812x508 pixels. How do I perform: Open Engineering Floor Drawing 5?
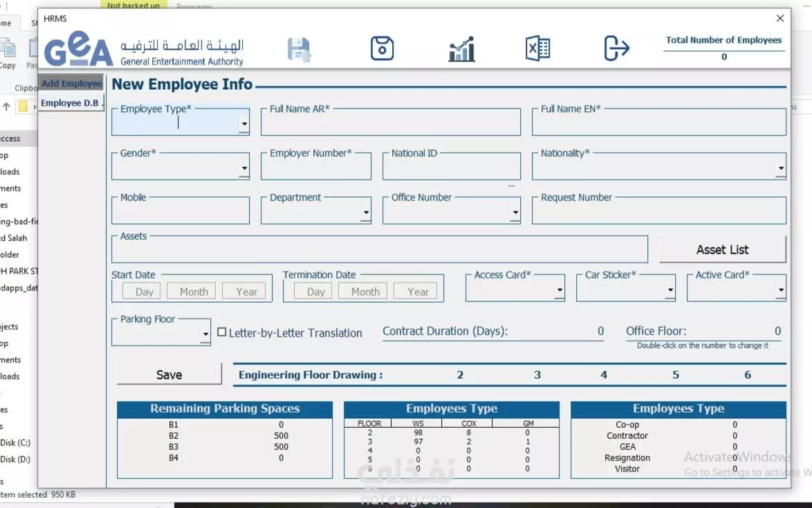click(x=676, y=375)
